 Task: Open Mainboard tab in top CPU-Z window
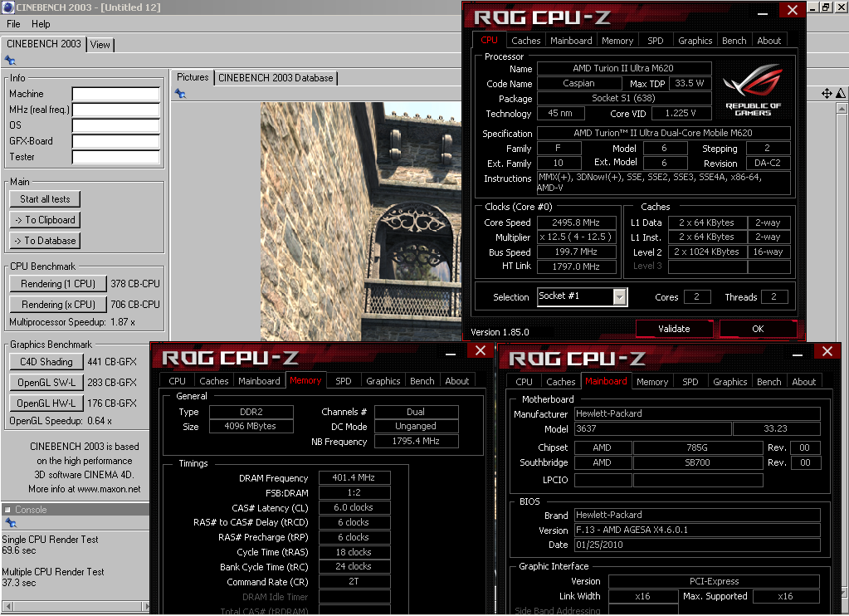[x=571, y=41]
